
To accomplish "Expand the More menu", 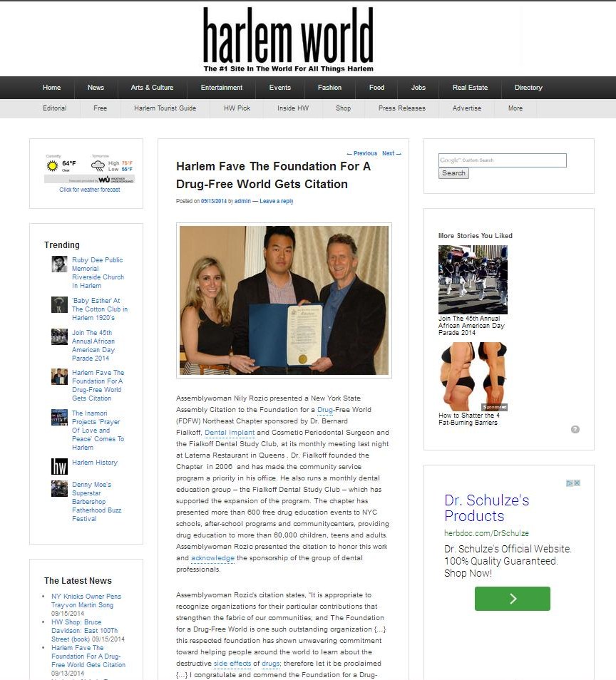I will (x=515, y=108).
